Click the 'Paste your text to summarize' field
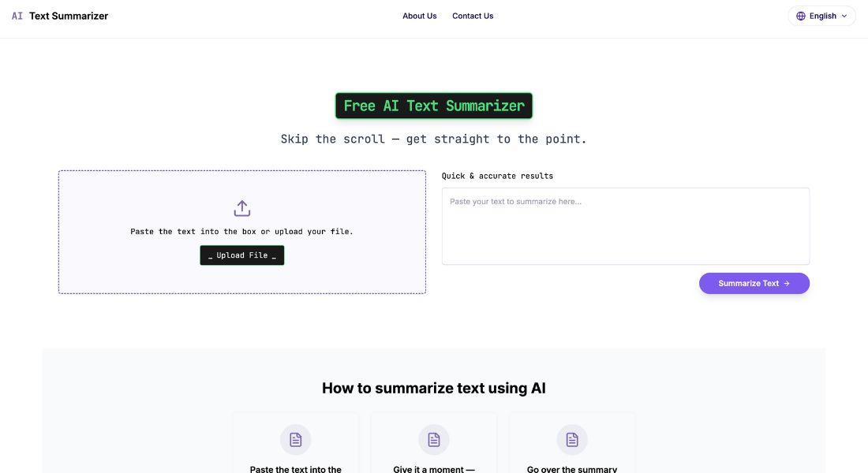 (x=625, y=226)
